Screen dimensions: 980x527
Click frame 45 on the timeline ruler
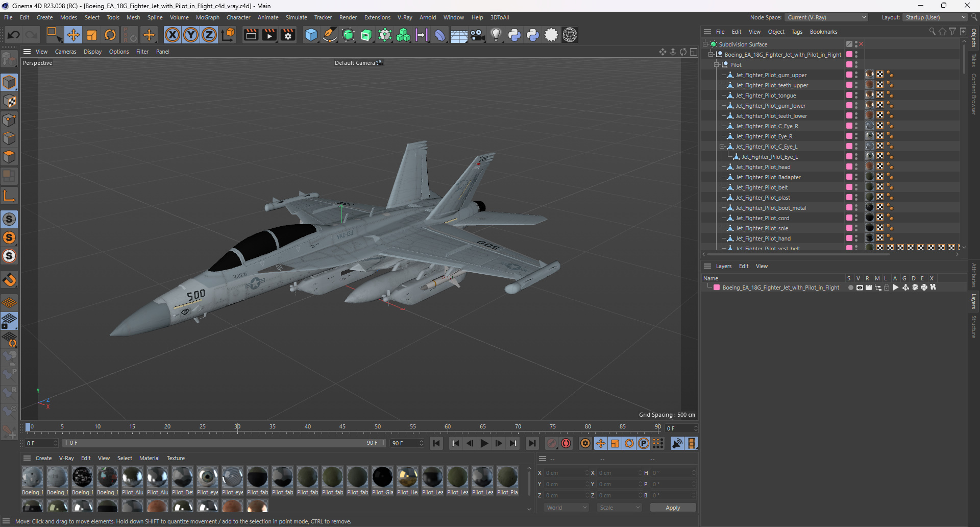click(342, 427)
